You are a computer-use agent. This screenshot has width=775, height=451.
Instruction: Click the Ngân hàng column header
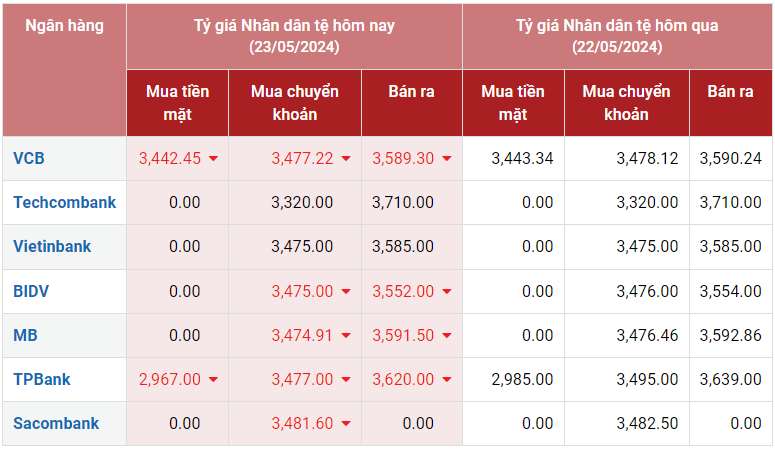64,26
